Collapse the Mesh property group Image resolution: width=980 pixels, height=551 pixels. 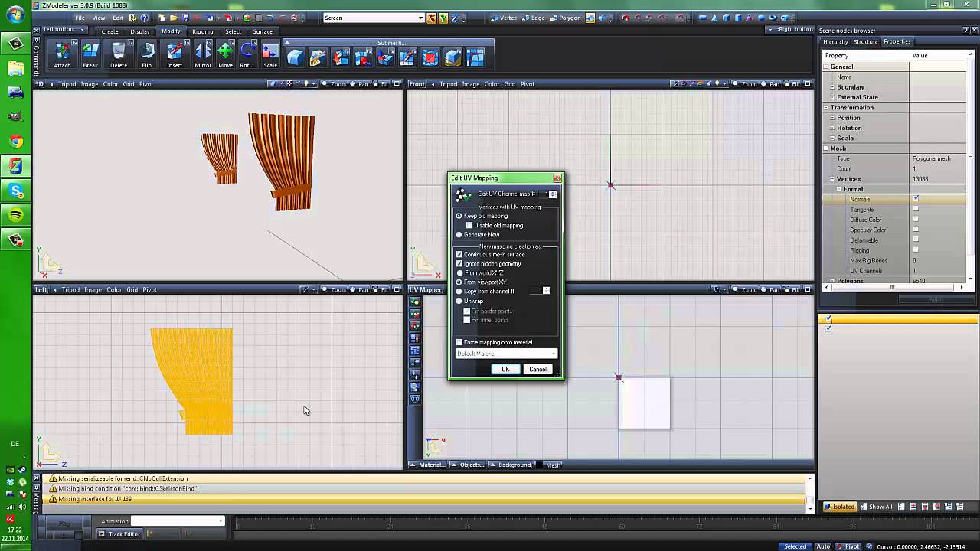point(827,148)
